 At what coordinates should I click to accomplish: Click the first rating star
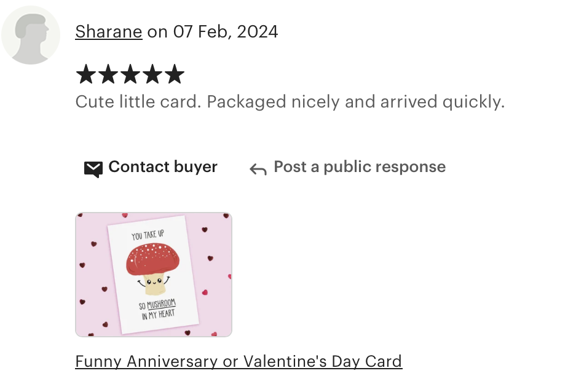pyautogui.click(x=86, y=74)
